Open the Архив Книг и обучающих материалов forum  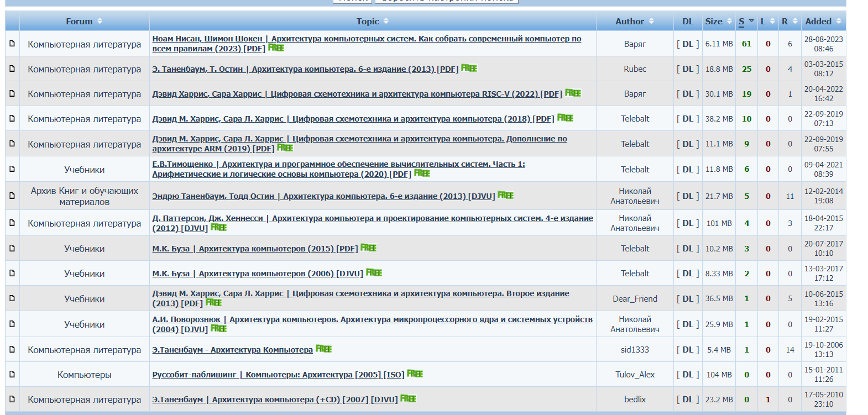pos(84,196)
